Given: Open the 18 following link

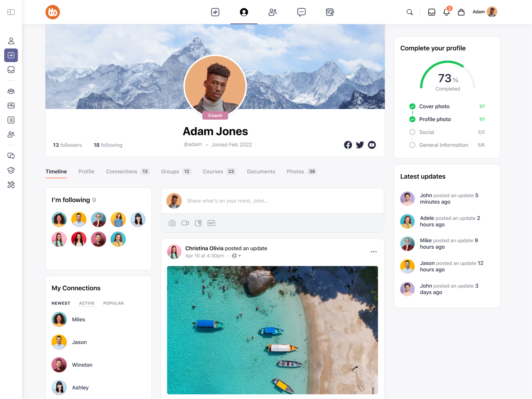Looking at the screenshot, I should [108, 145].
